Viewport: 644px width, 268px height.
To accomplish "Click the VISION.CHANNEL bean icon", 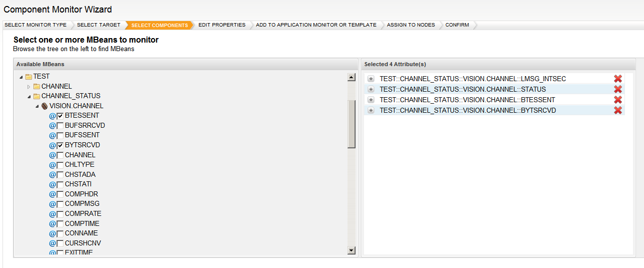I will [44, 106].
